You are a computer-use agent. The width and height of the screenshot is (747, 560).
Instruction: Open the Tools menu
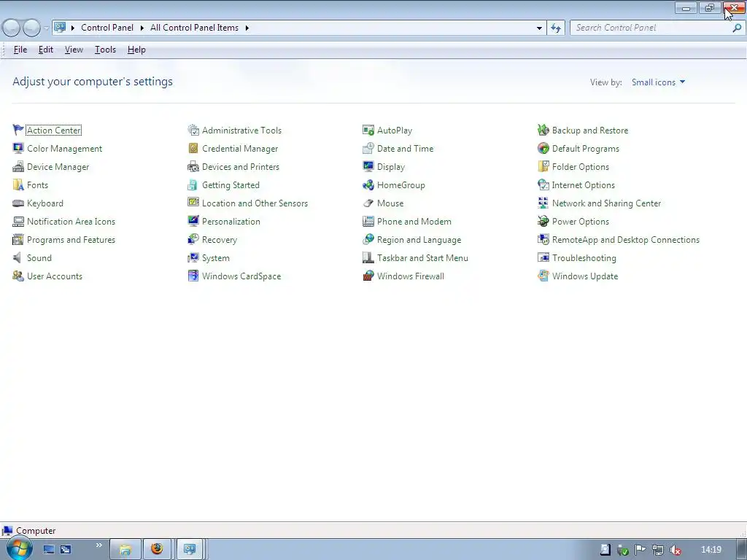point(105,50)
